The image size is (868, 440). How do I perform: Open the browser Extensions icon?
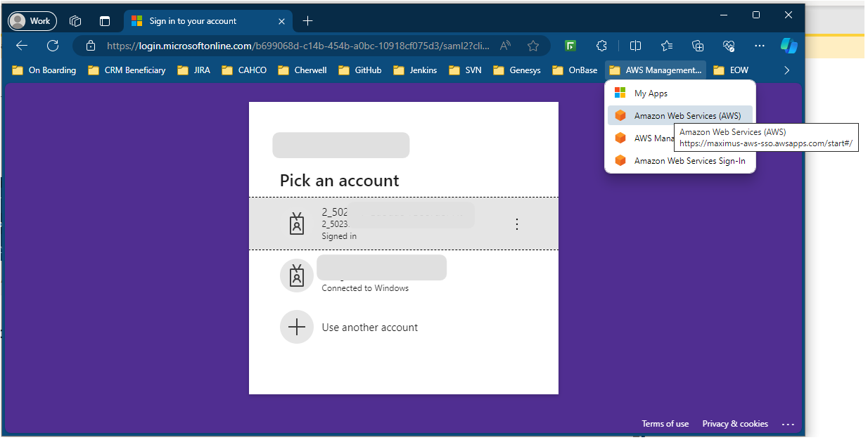(601, 45)
